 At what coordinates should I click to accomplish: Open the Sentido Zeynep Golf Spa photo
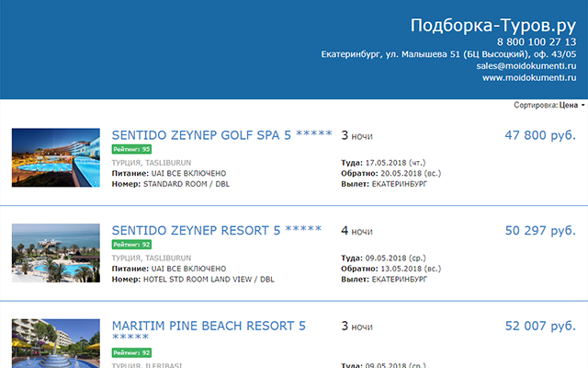point(55,157)
